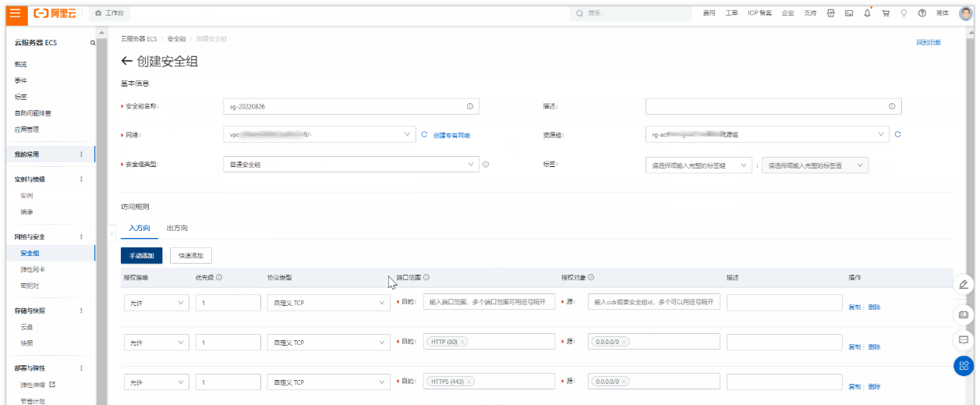The width and height of the screenshot is (980, 405).
Task: Open the 我的常用 more options dots
Action: (82, 155)
